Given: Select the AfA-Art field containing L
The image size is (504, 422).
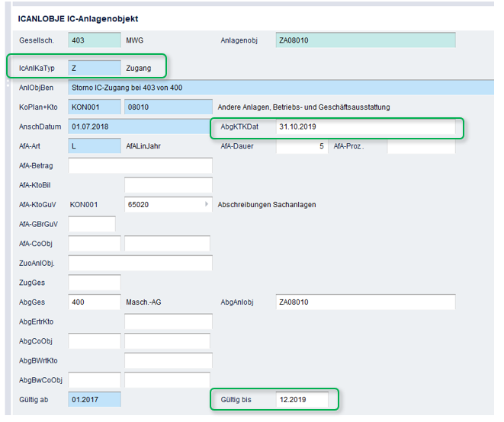Looking at the screenshot, I should click(x=95, y=145).
